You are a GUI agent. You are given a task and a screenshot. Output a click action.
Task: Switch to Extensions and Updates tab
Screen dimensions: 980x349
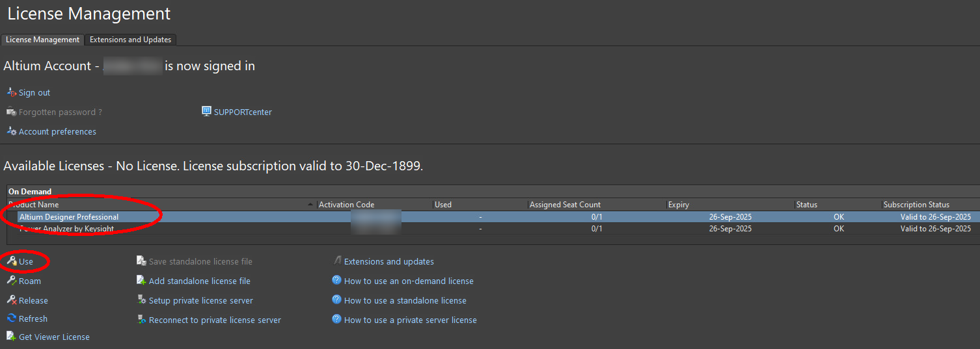(130, 40)
